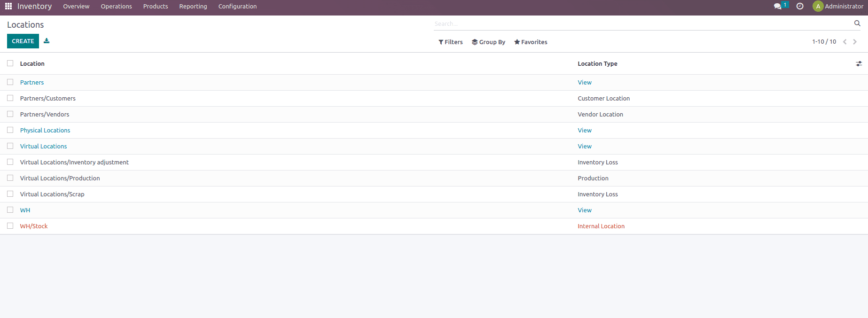Select the Partners/Customers row checkbox
This screenshot has width=868, height=318.
pyautogui.click(x=10, y=98)
